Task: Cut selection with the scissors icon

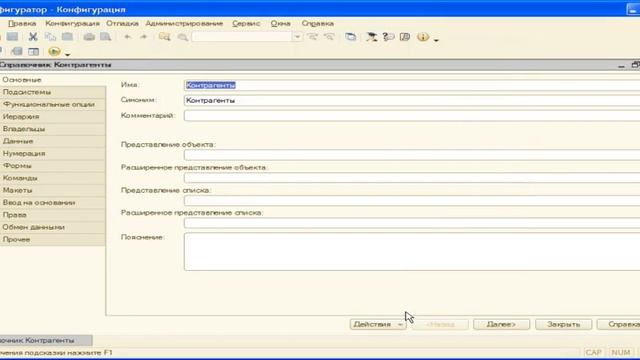Action: click(33, 37)
